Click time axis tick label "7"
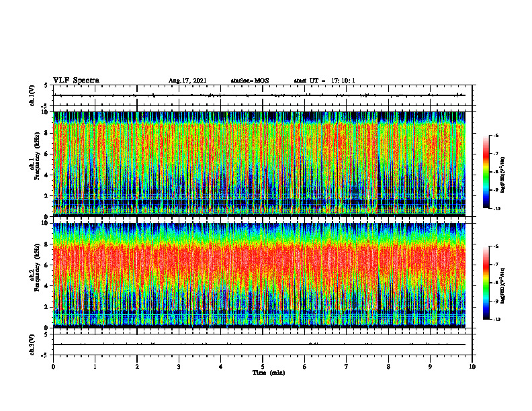 [347, 367]
